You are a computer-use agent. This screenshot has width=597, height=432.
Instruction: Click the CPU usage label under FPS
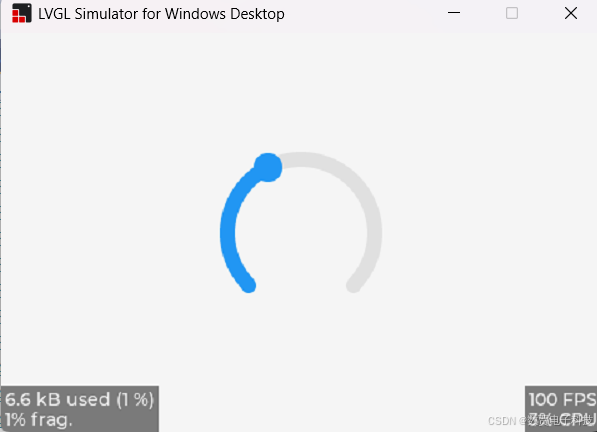[x=562, y=419]
